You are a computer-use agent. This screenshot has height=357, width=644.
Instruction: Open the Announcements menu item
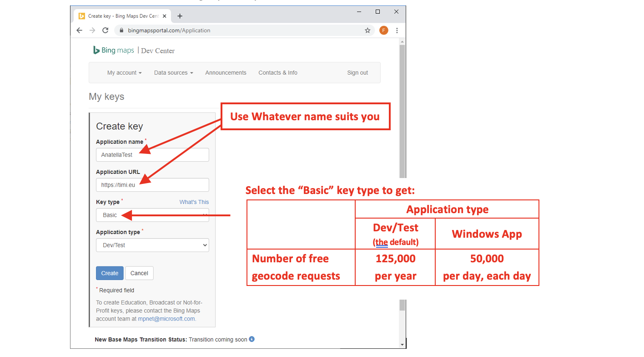(226, 73)
